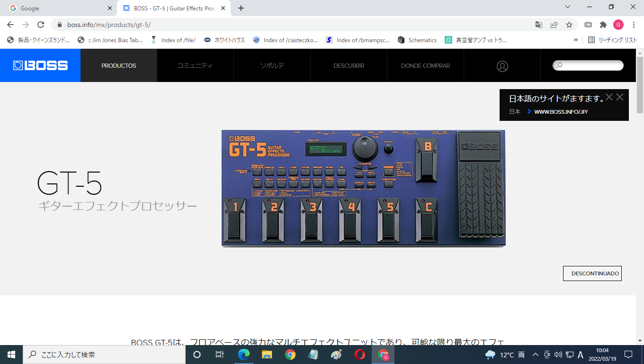The height and width of the screenshot is (364, 644).
Task: Open the 製品・クイーンズランド bookmark
Action: (x=38, y=40)
